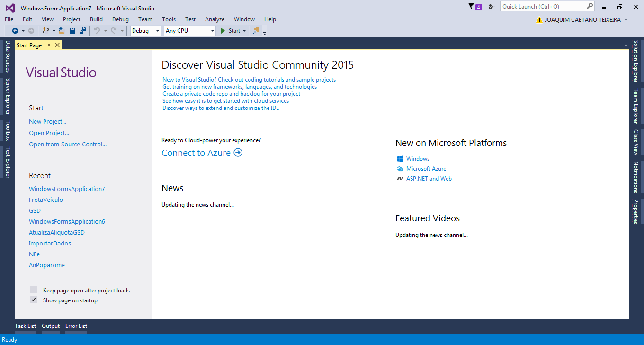This screenshot has height=345, width=644.
Task: Open recent project WindowsFormsApplication6
Action: tap(67, 222)
